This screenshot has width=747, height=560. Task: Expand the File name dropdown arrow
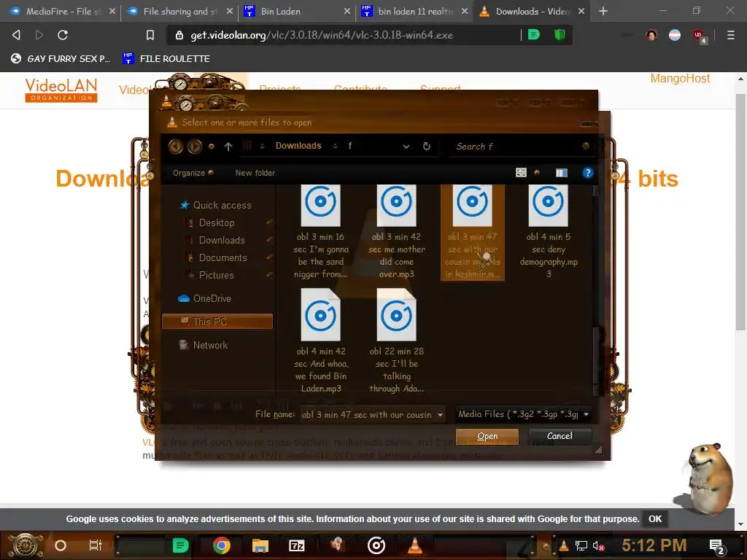pyautogui.click(x=440, y=415)
